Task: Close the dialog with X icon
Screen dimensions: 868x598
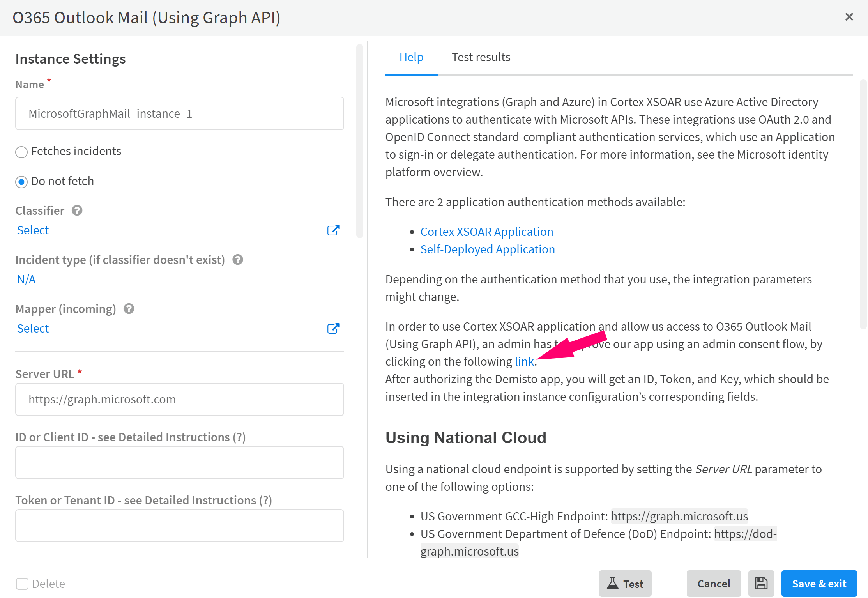Action: tap(849, 17)
